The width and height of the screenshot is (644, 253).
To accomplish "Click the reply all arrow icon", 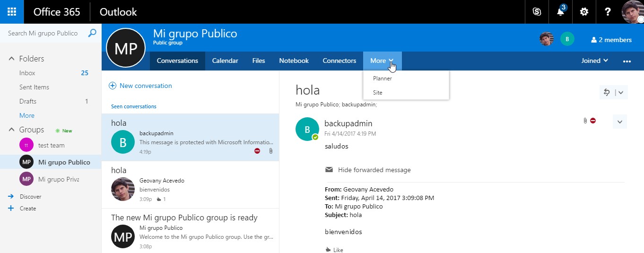I will (x=607, y=92).
